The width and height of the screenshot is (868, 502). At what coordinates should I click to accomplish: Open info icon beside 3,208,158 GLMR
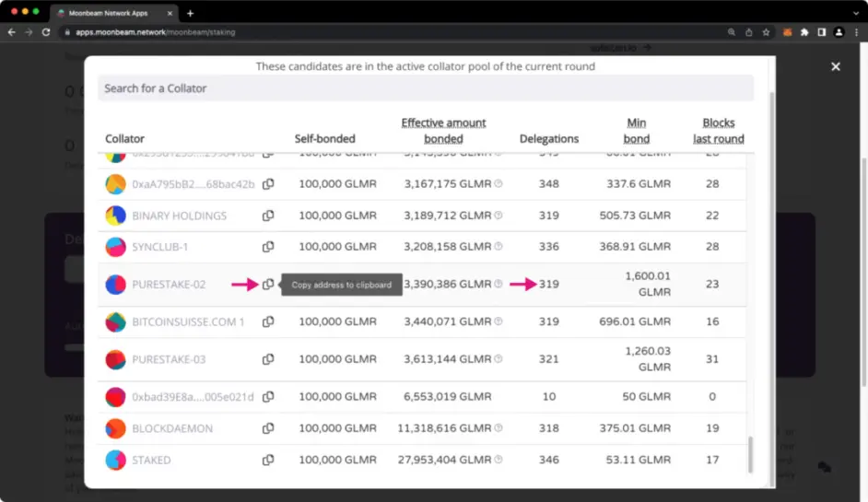click(x=499, y=246)
